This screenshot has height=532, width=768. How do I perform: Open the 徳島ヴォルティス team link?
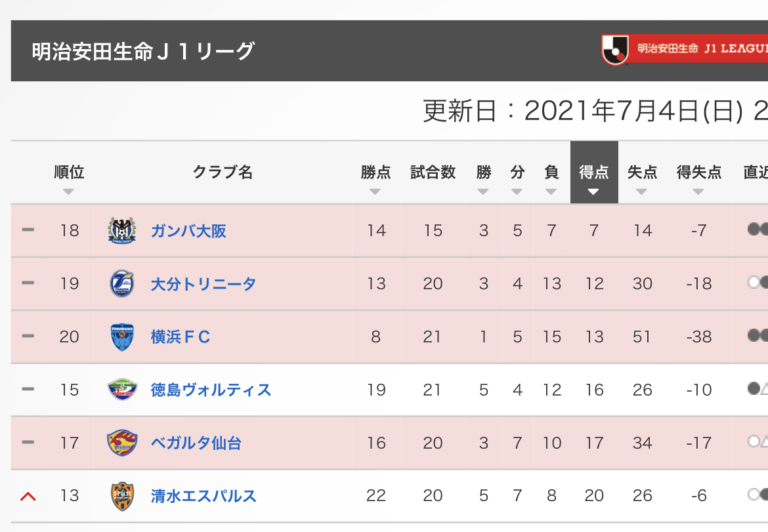211,390
